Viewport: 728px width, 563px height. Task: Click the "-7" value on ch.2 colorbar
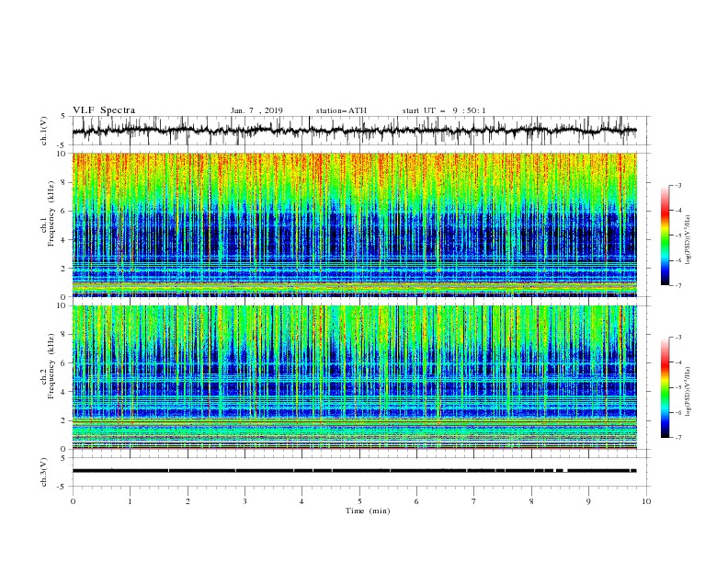677,438
